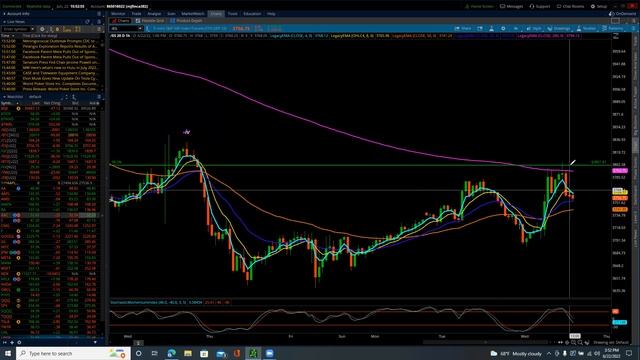Click the chart horizontal scrollbar at bottom

click(486, 342)
